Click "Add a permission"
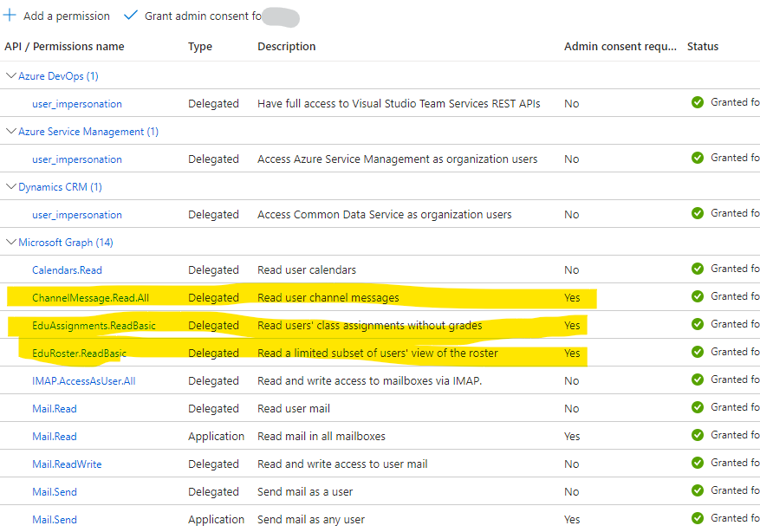Viewport: 760px width, 532px height. coord(65,16)
